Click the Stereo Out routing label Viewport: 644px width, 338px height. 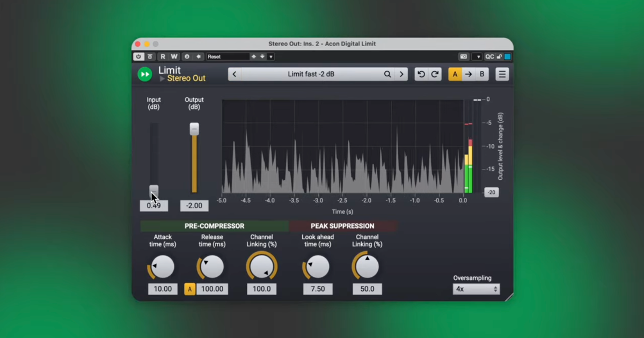(x=186, y=78)
